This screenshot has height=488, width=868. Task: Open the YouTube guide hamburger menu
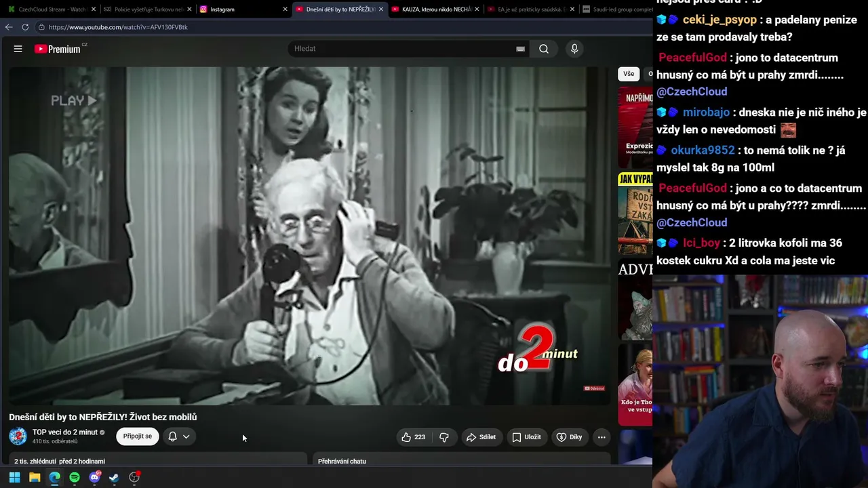click(18, 49)
